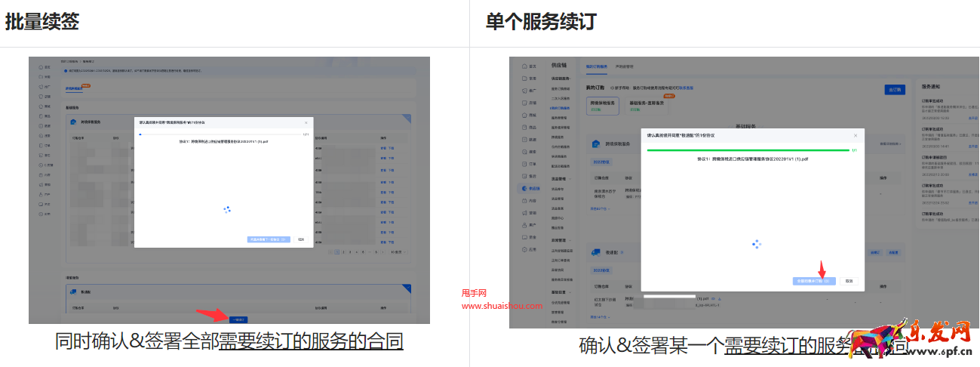This screenshot has height=367, width=980.
Task: Switch to the second top tab beside 我的订购服务
Action: click(625, 66)
